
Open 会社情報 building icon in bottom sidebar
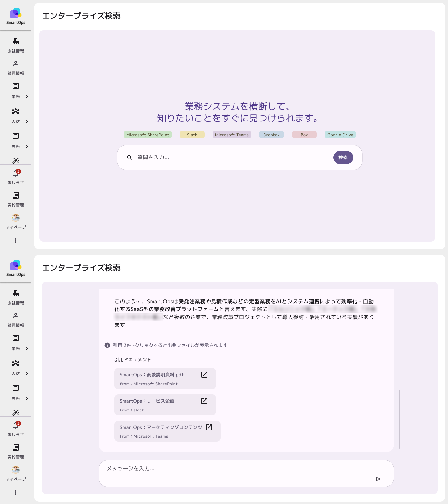16,293
